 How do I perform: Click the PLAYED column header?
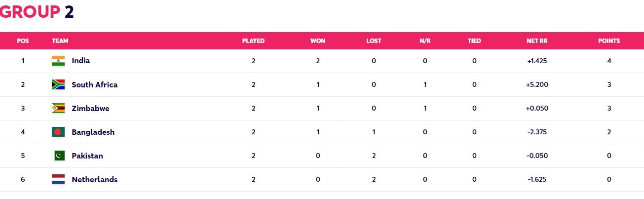coord(253,41)
